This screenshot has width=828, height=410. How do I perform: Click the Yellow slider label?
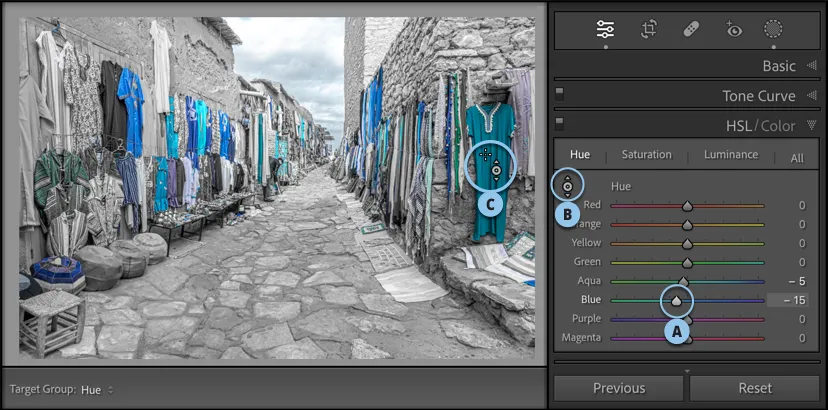click(586, 243)
